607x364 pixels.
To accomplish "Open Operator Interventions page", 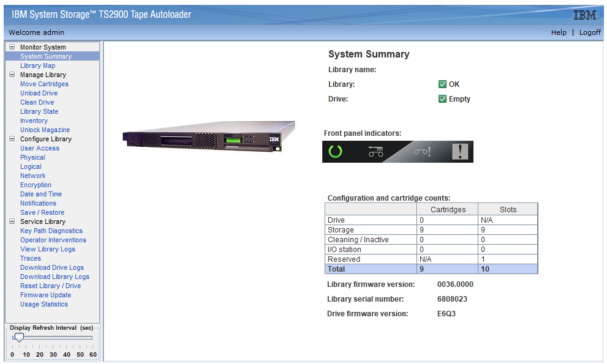I will coord(53,240).
